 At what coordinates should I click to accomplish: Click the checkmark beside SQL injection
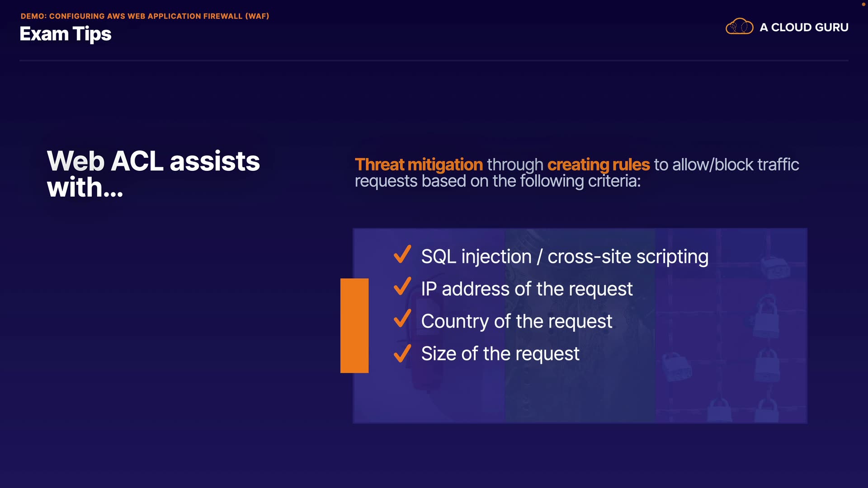[402, 254]
